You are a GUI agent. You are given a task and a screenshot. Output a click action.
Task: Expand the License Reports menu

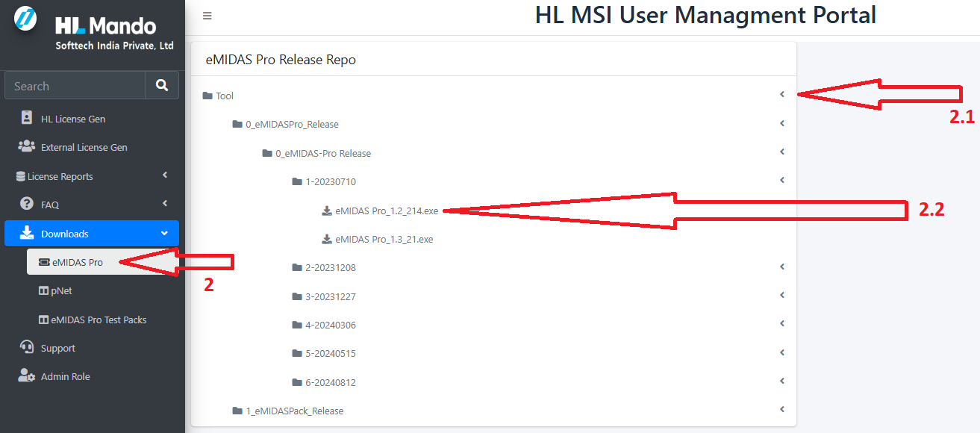(165, 175)
